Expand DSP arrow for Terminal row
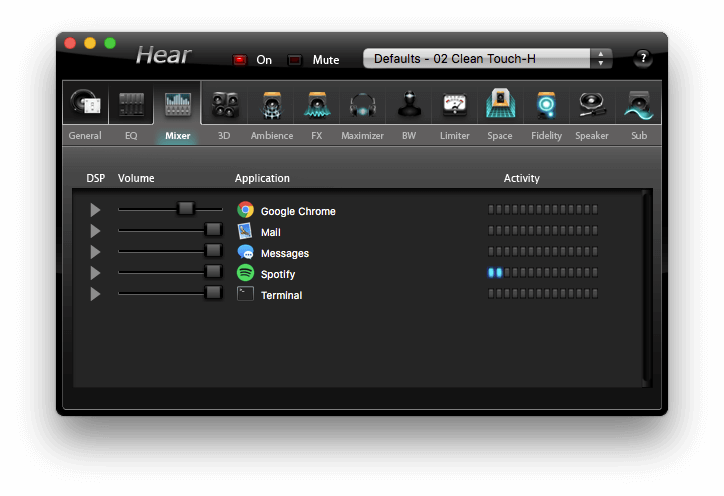The height and width of the screenshot is (496, 724). point(96,294)
